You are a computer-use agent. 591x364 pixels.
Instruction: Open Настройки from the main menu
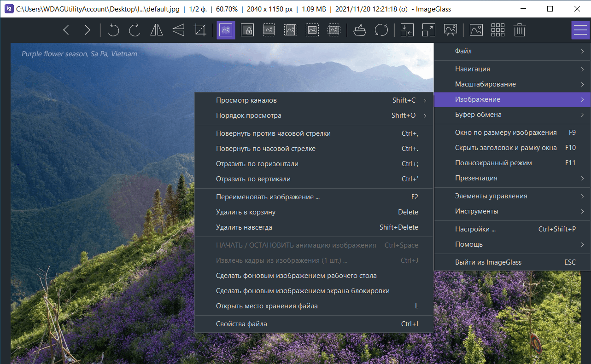pyautogui.click(x=512, y=229)
